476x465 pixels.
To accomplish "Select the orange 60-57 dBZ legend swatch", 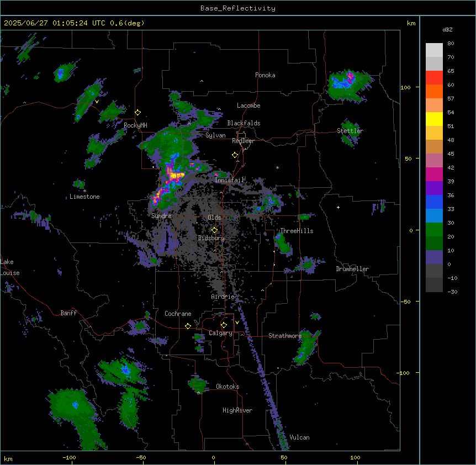I will coord(434,91).
